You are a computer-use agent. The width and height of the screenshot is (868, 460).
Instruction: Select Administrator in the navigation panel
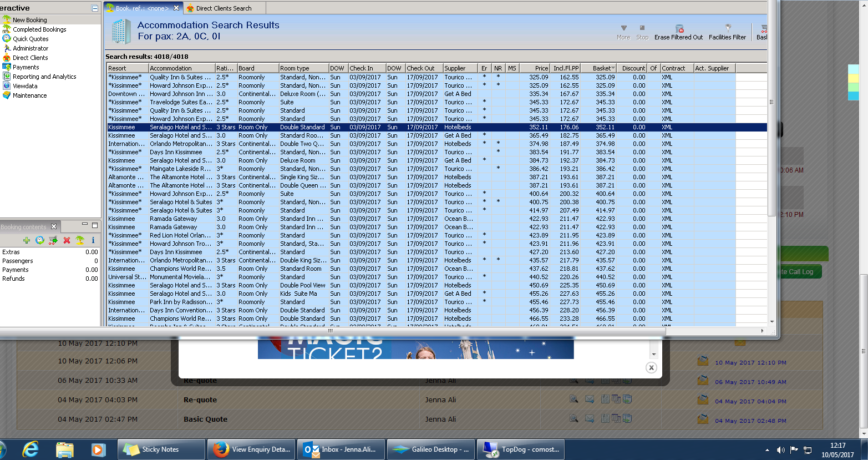31,48
